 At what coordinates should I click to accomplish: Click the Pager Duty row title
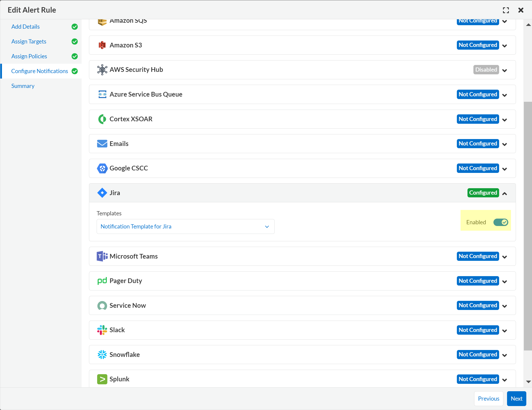[x=126, y=281]
